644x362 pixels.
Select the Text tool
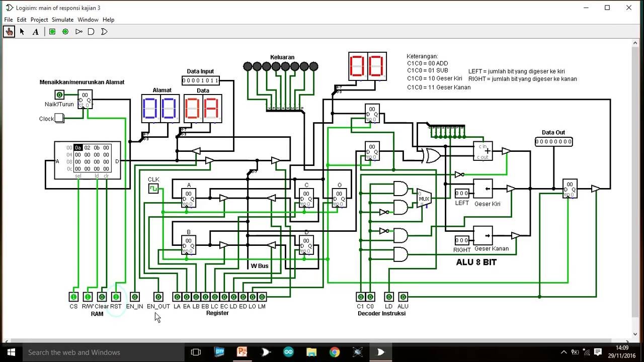[x=35, y=32]
